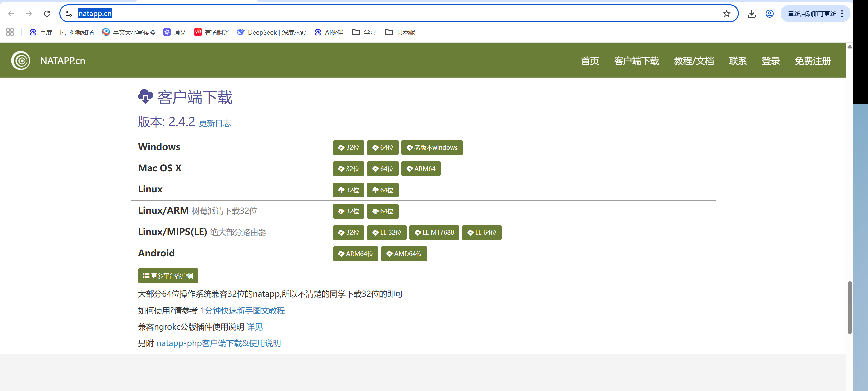The image size is (868, 391).
Task: Click the NATAPP.cn spiral logo icon
Action: pos(21,61)
